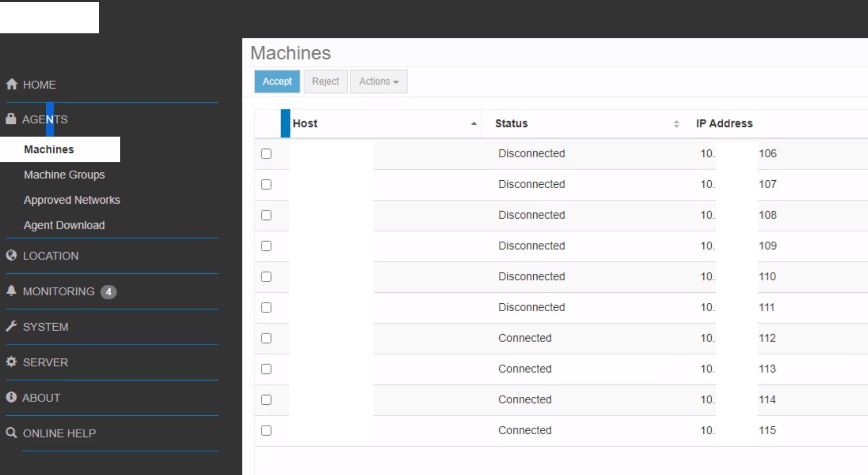Open Server settings via the gear icon

tap(11, 362)
